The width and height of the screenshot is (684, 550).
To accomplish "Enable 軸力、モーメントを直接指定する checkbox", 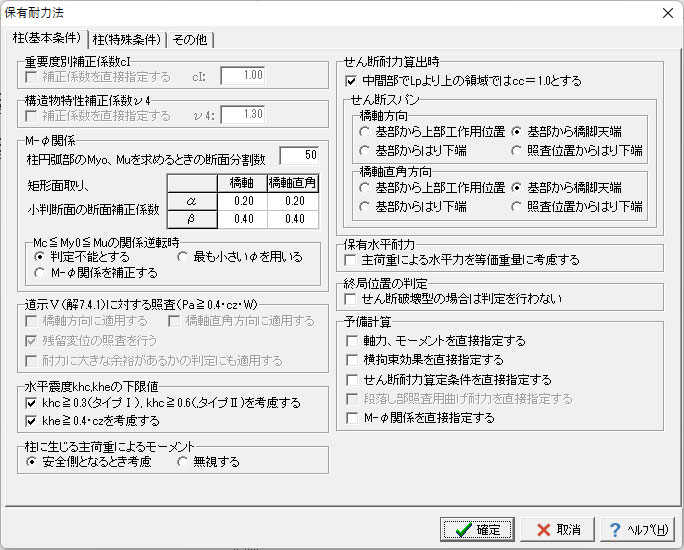I will point(436,341).
